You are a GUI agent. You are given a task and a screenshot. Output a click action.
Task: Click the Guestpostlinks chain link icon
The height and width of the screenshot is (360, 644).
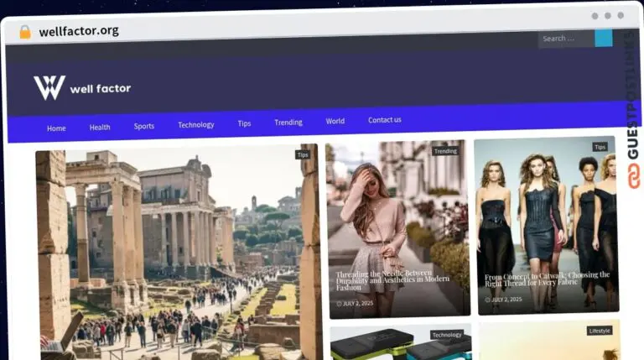(x=633, y=175)
